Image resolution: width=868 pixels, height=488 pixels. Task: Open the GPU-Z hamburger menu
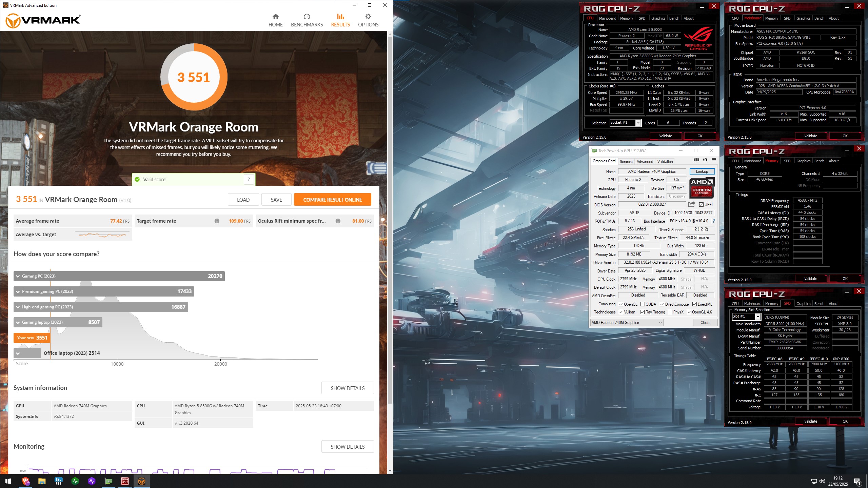tap(714, 160)
